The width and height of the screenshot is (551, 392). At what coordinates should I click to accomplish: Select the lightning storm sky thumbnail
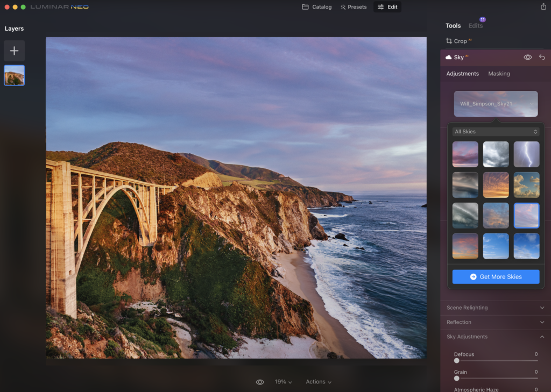pos(526,154)
